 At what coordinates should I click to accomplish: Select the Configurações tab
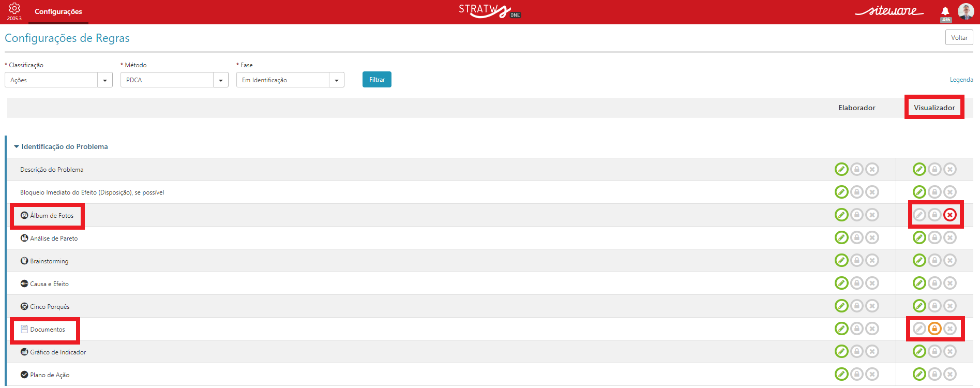58,11
